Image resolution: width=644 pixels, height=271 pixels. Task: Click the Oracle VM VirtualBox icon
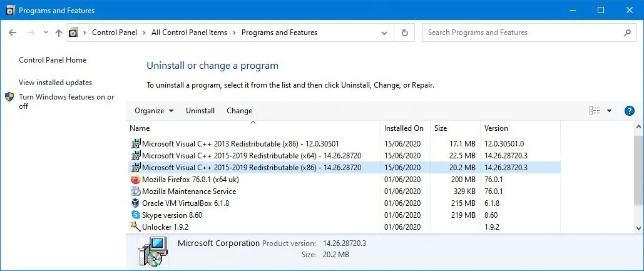[136, 203]
